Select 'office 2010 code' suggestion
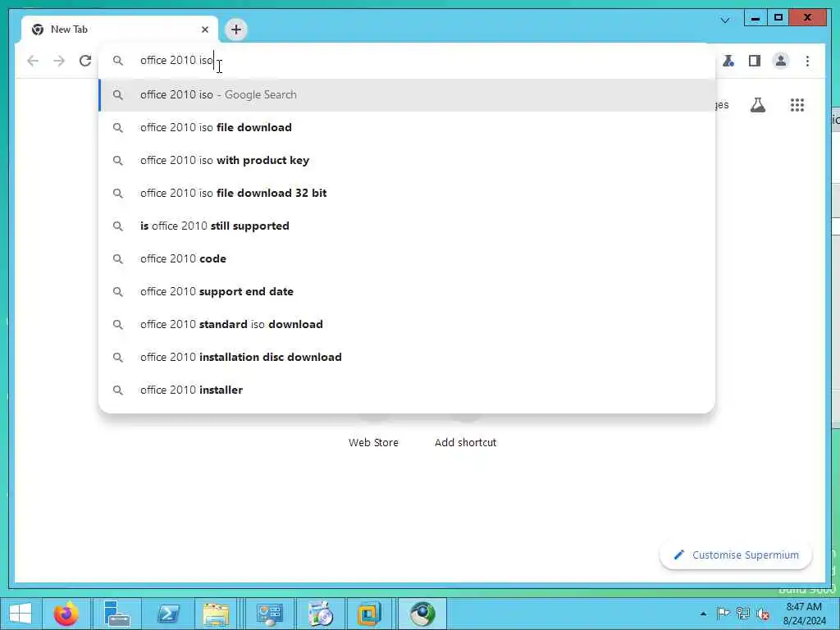This screenshot has width=840, height=630. 407,258
